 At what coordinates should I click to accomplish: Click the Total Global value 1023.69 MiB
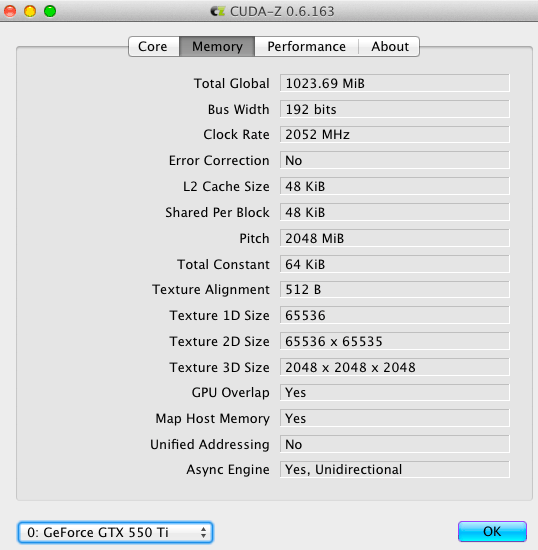[395, 83]
